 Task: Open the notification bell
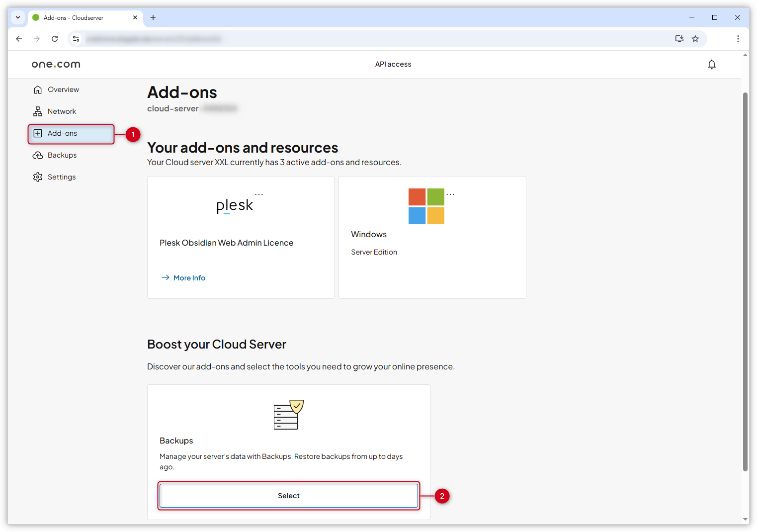(711, 64)
